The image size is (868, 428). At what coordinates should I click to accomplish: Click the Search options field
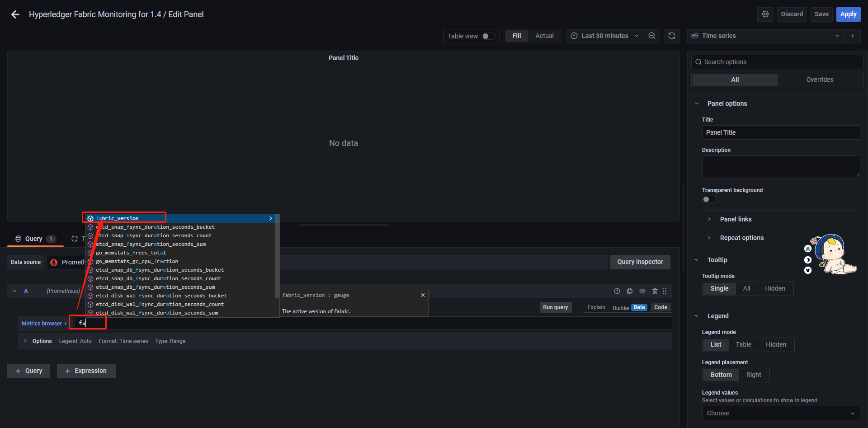pos(777,62)
